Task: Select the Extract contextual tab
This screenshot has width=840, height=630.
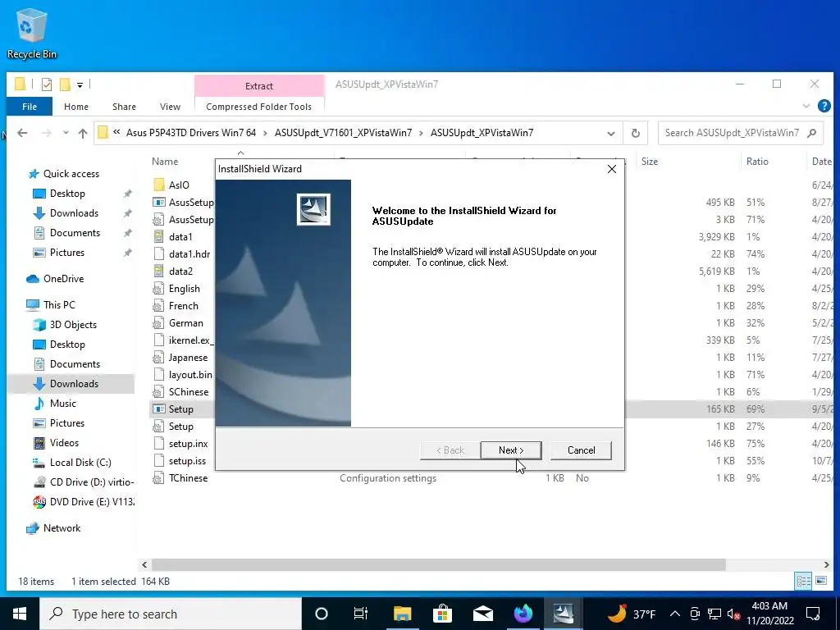Action: point(258,85)
